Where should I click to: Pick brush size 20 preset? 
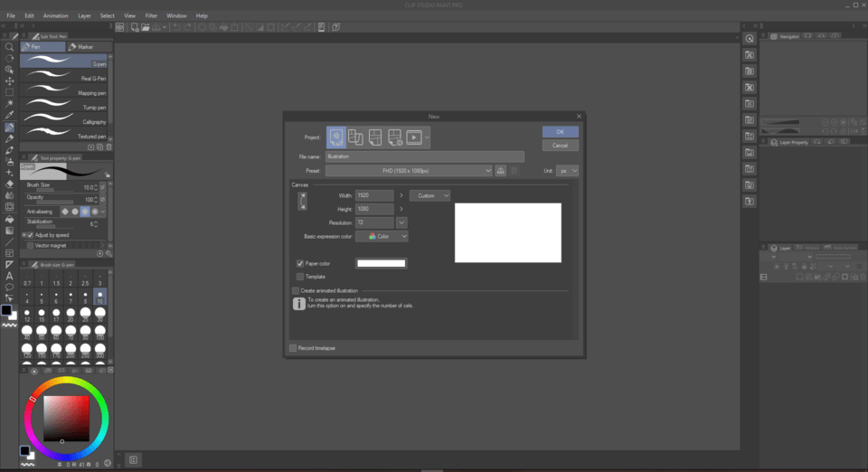pyautogui.click(x=71, y=315)
